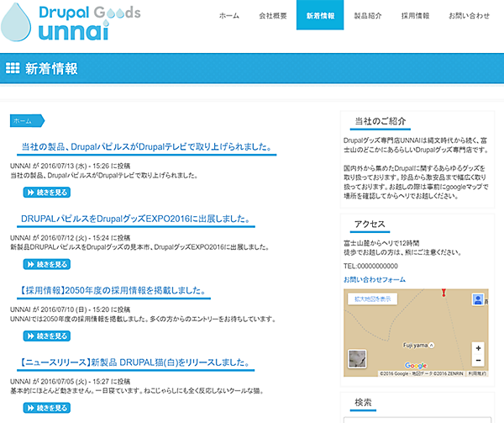The height and width of the screenshot is (423, 504).
Task: Click the map sign-in person icon
Action: click(478, 299)
